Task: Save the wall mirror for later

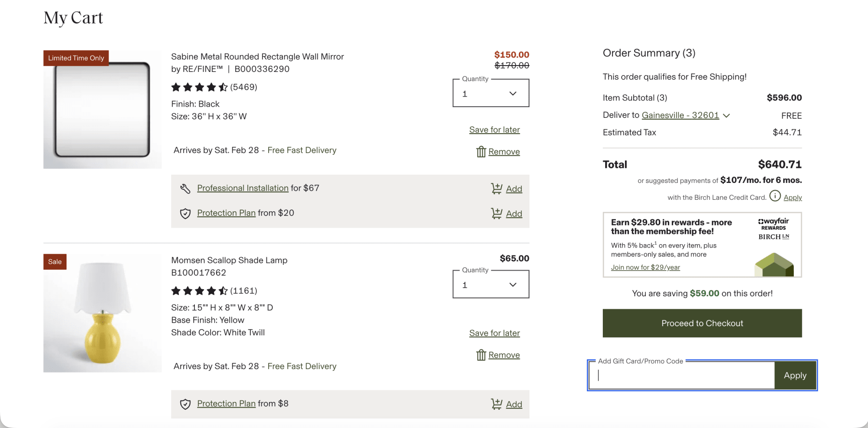Action: pos(494,130)
